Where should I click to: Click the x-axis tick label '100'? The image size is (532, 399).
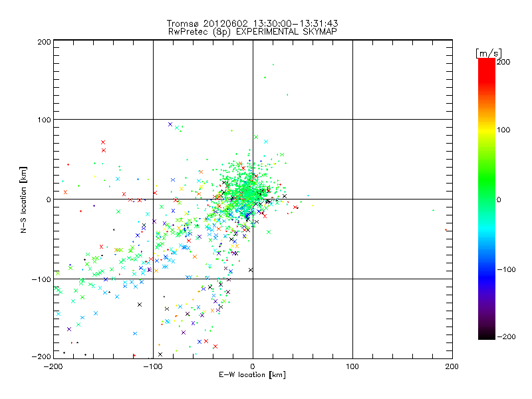tap(352, 366)
